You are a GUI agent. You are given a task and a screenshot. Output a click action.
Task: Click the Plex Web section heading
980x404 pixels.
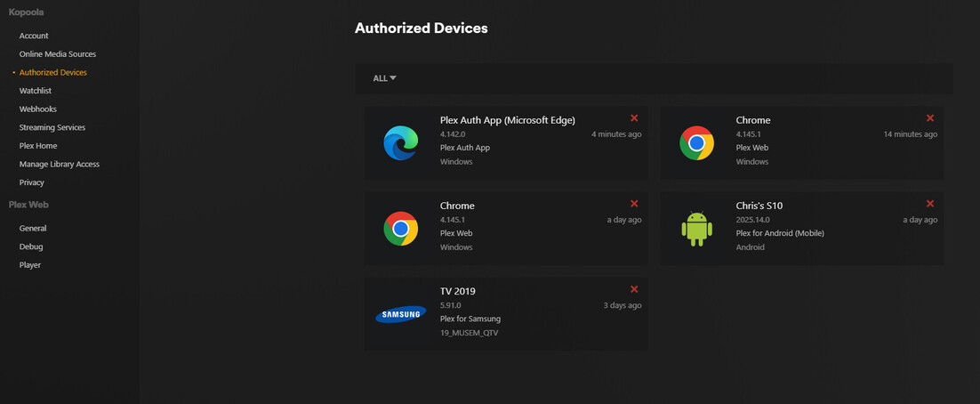[x=28, y=205]
